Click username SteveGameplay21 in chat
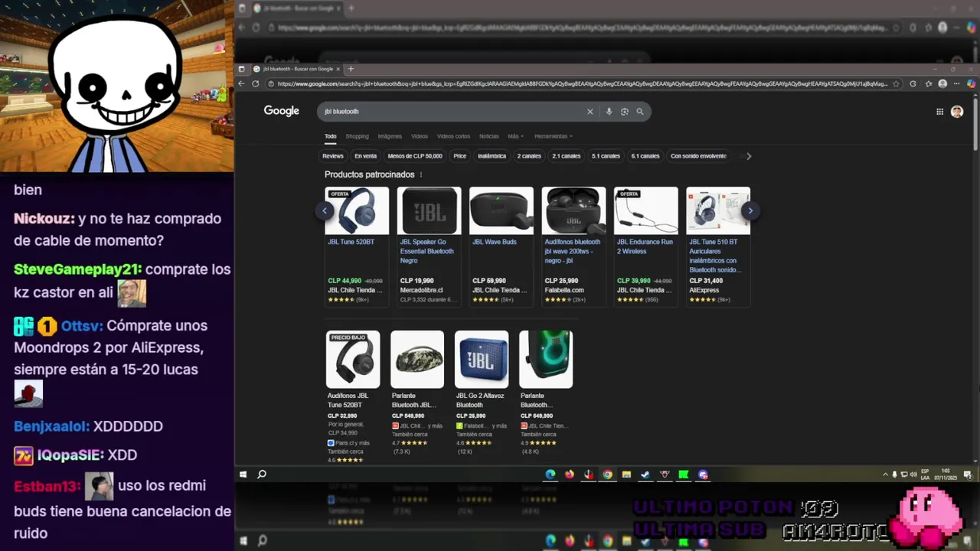The image size is (980, 551). [x=77, y=269]
